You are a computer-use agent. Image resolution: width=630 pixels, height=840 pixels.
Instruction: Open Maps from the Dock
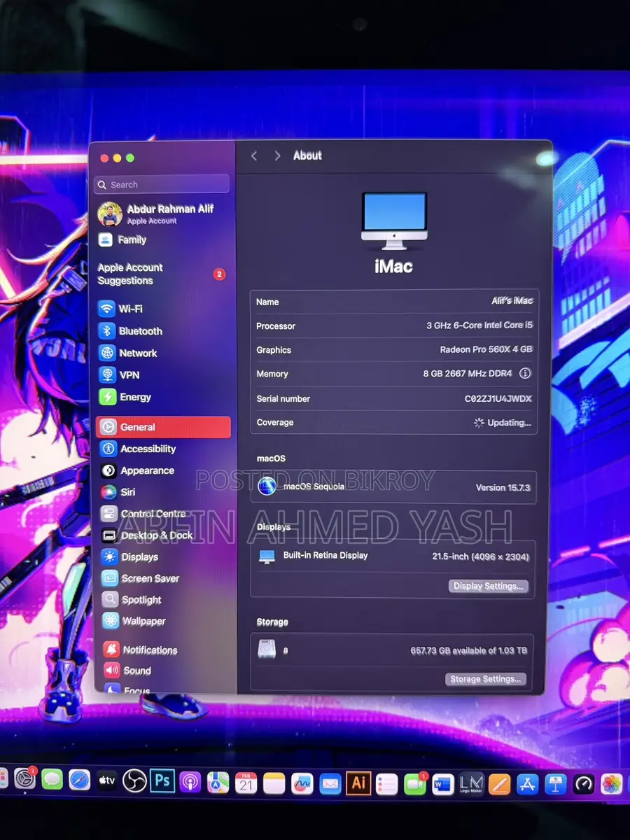[x=218, y=782]
